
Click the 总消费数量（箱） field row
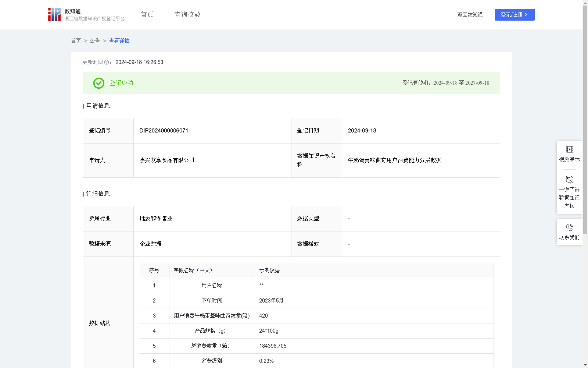click(316, 346)
